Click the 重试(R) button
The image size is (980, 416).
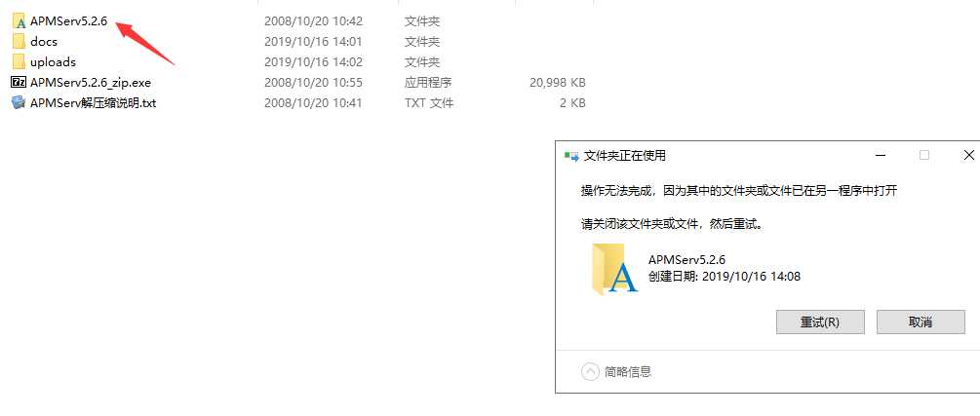[x=820, y=322]
